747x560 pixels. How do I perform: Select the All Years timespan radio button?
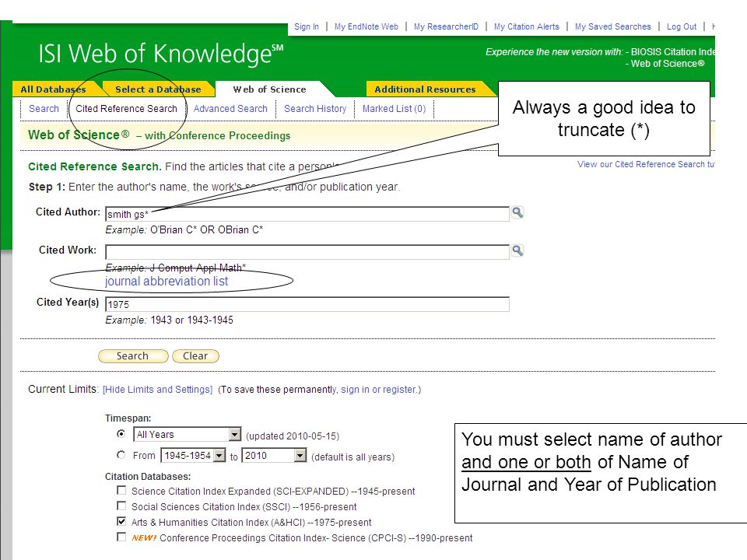click(x=121, y=434)
